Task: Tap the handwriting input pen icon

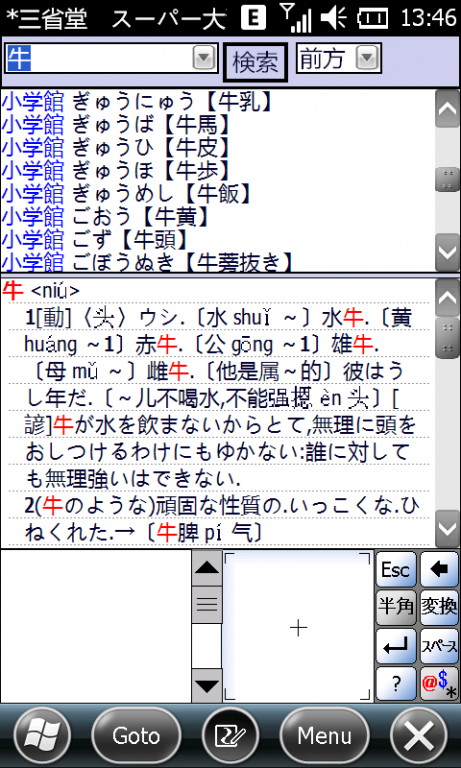Action: point(230,735)
